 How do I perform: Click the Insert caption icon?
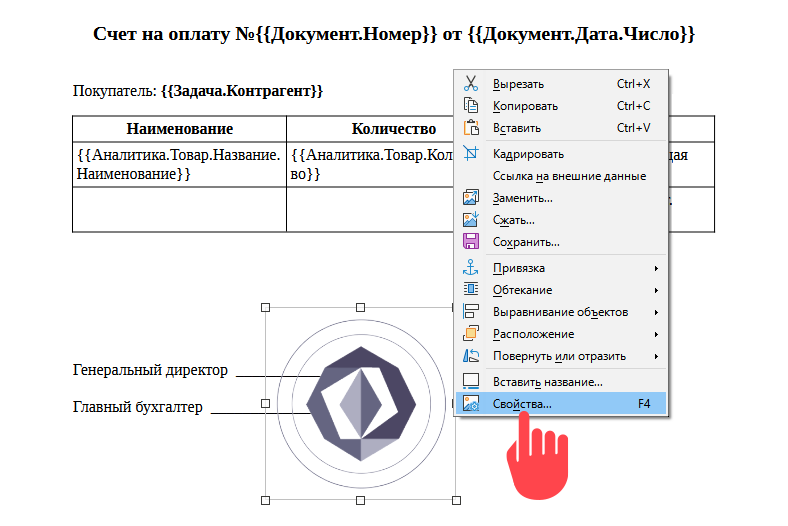[471, 381]
